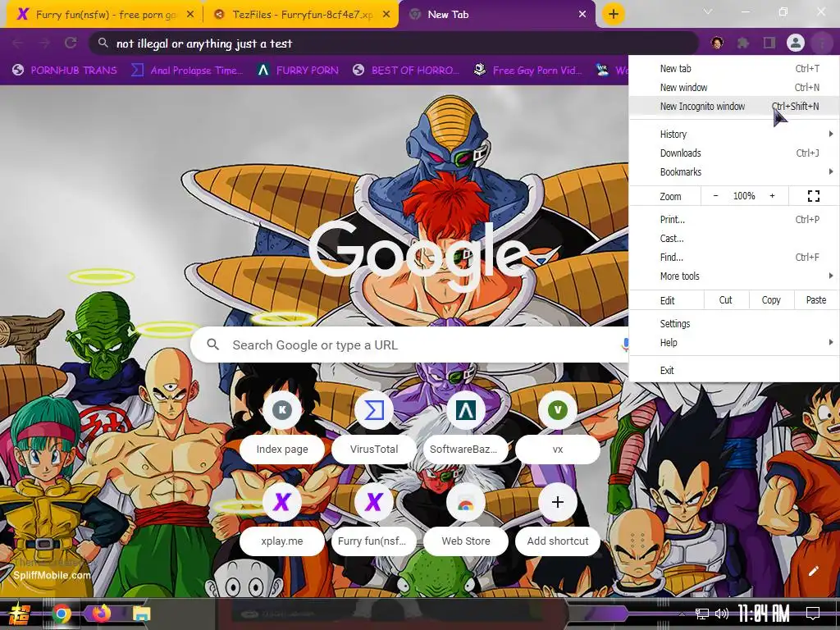Click the search magnifier in address bar
This screenshot has height=630, width=840.
[x=103, y=43]
